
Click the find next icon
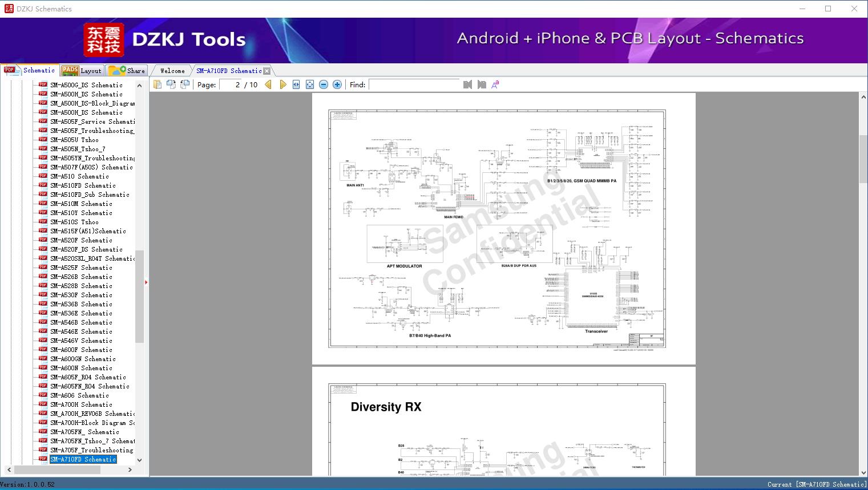click(482, 84)
